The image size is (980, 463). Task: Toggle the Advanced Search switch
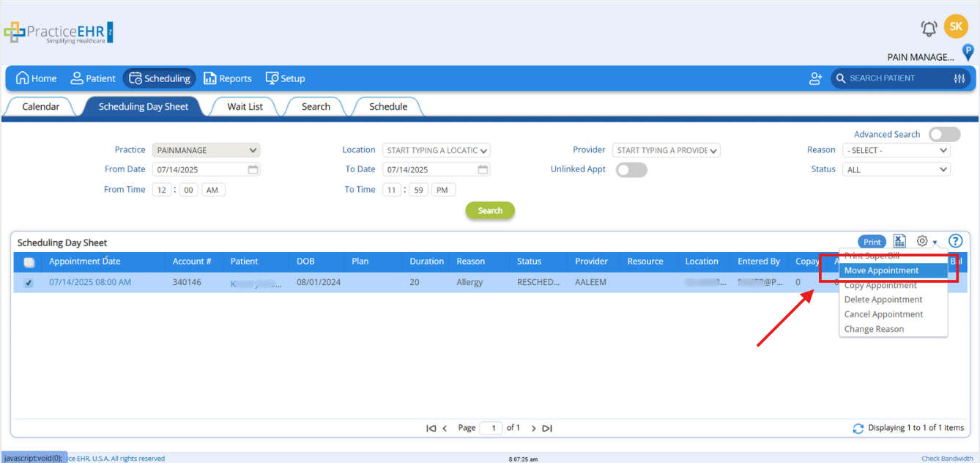tap(944, 134)
